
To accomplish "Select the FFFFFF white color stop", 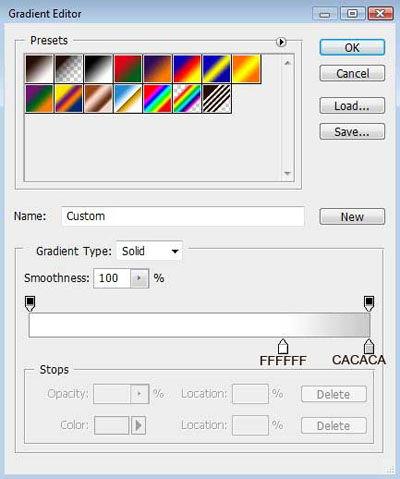I will [x=283, y=347].
